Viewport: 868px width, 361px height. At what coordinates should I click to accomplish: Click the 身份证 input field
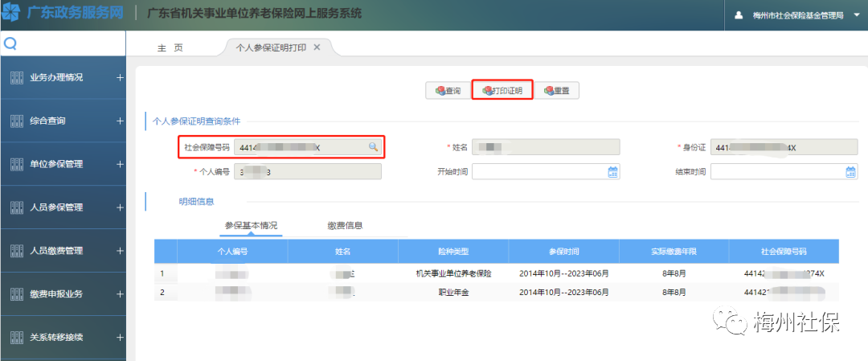tap(784, 147)
